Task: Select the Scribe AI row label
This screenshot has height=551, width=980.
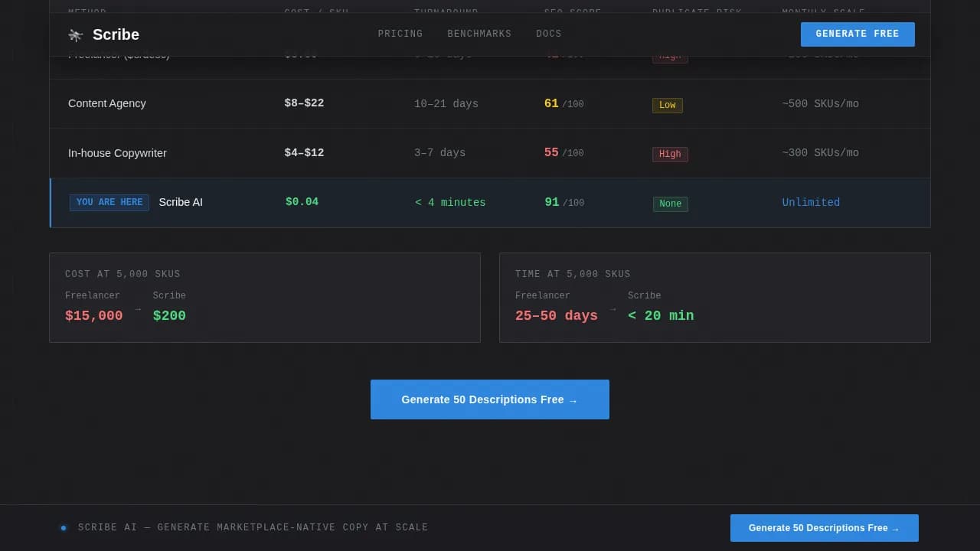Action: click(x=181, y=203)
